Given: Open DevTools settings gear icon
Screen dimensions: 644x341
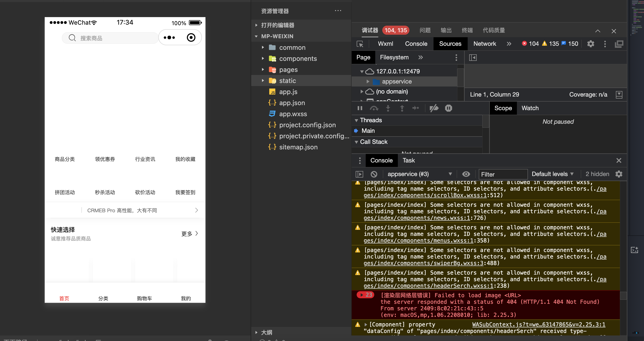Looking at the screenshot, I should tap(591, 44).
